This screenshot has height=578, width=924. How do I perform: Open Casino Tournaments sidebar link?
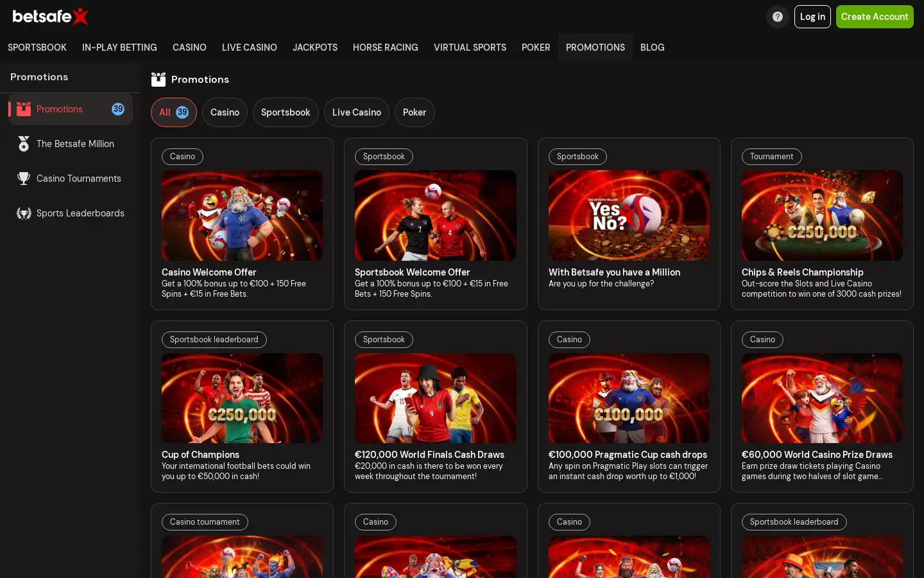71,179
